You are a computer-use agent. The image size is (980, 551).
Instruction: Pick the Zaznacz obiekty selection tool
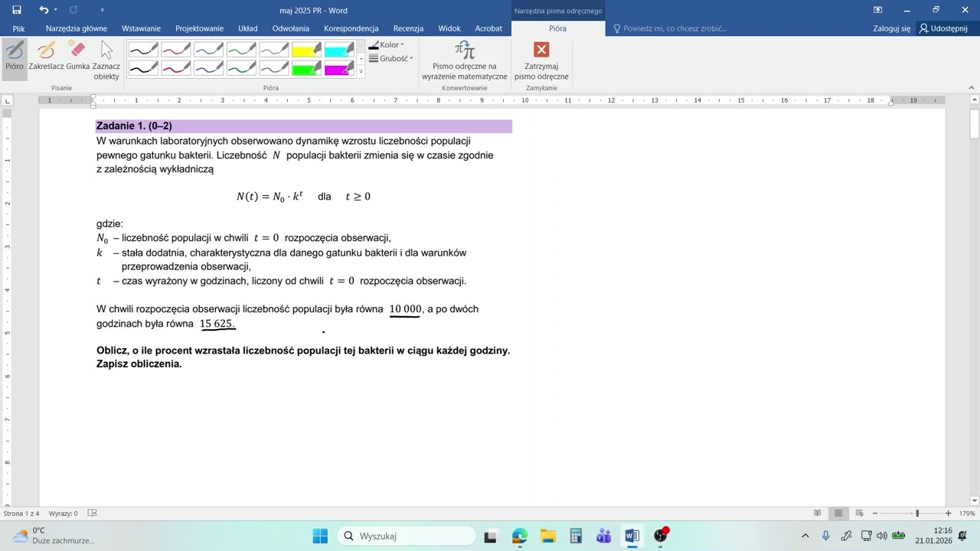pos(106,60)
